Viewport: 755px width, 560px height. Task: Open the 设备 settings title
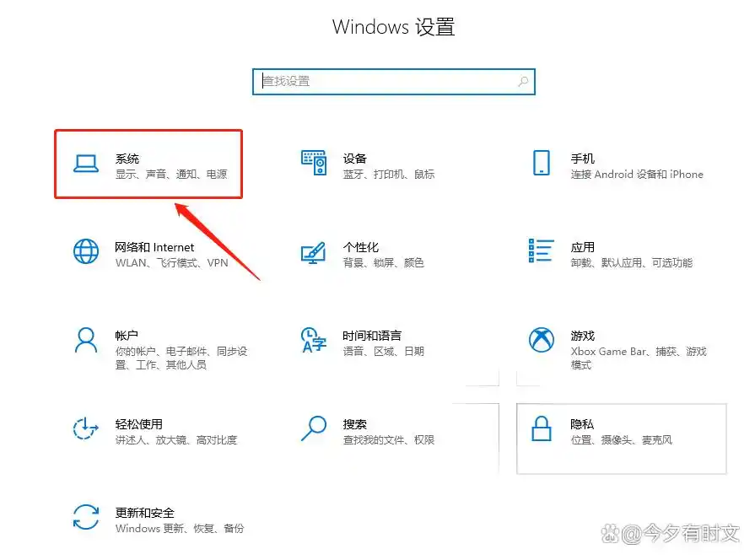click(x=355, y=159)
